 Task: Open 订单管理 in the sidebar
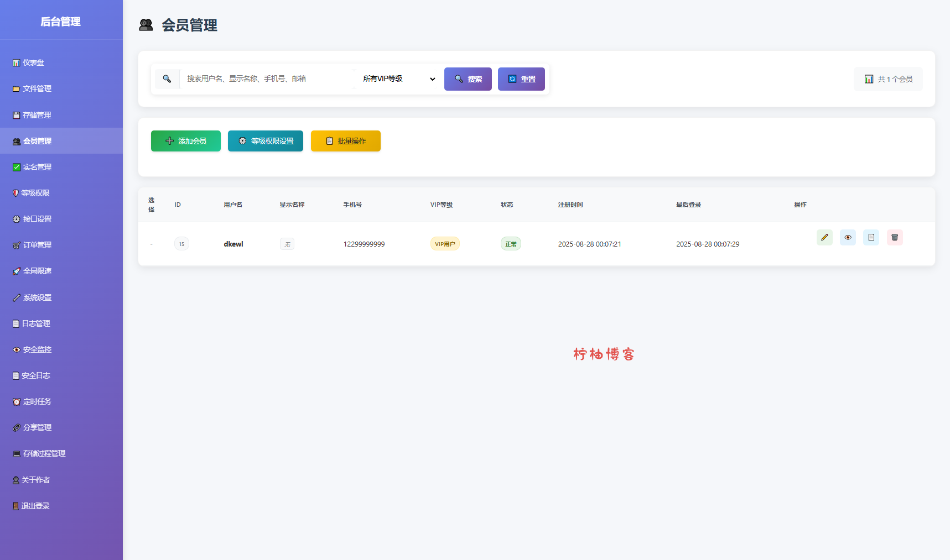click(37, 245)
